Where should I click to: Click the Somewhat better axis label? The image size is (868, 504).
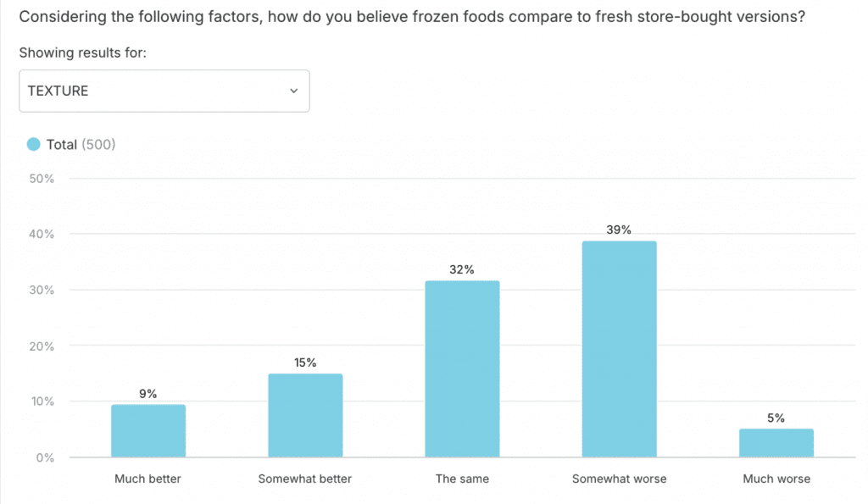[x=305, y=479]
